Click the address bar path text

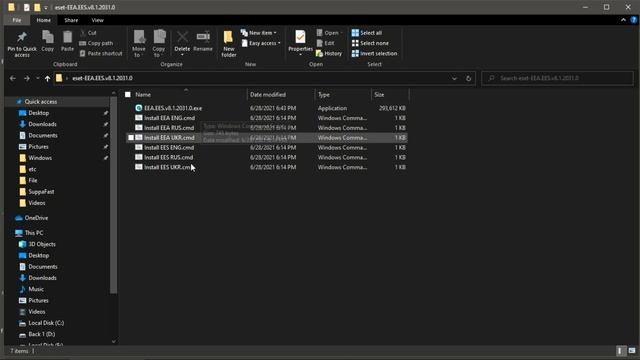coord(102,78)
